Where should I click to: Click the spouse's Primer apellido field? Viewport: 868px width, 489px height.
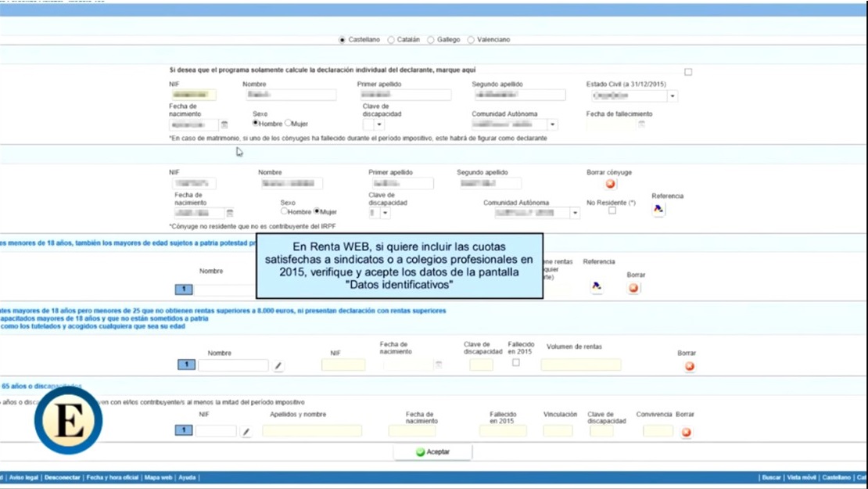click(402, 183)
